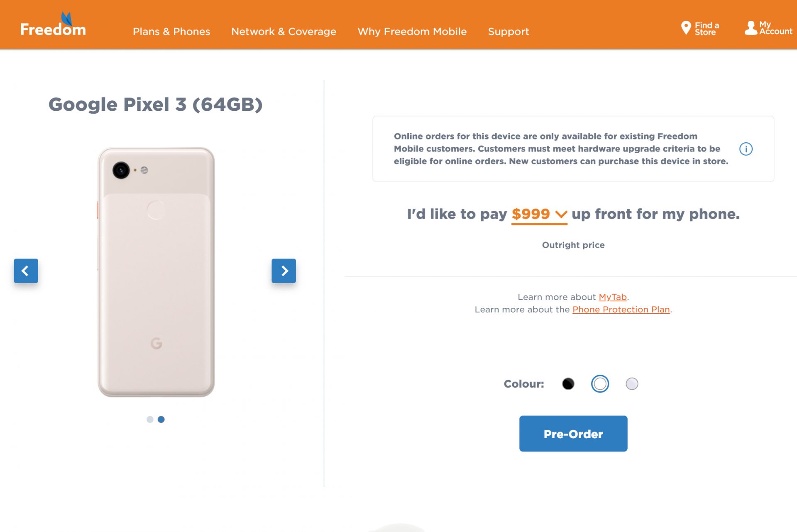The width and height of the screenshot is (797, 532).
Task: Open Why Freedom Mobile menu
Action: coord(412,32)
